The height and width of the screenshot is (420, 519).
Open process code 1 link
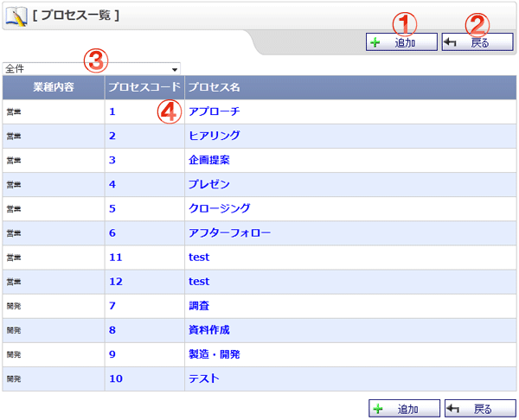pos(112,111)
